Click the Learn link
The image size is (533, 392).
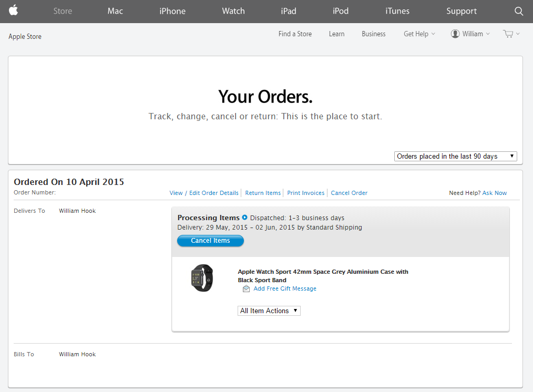[336, 34]
